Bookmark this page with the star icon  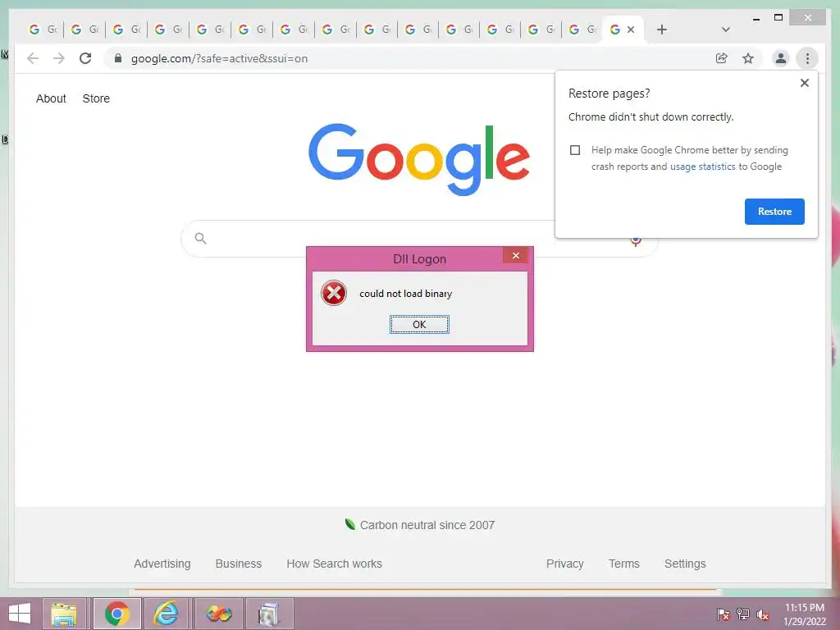748,58
